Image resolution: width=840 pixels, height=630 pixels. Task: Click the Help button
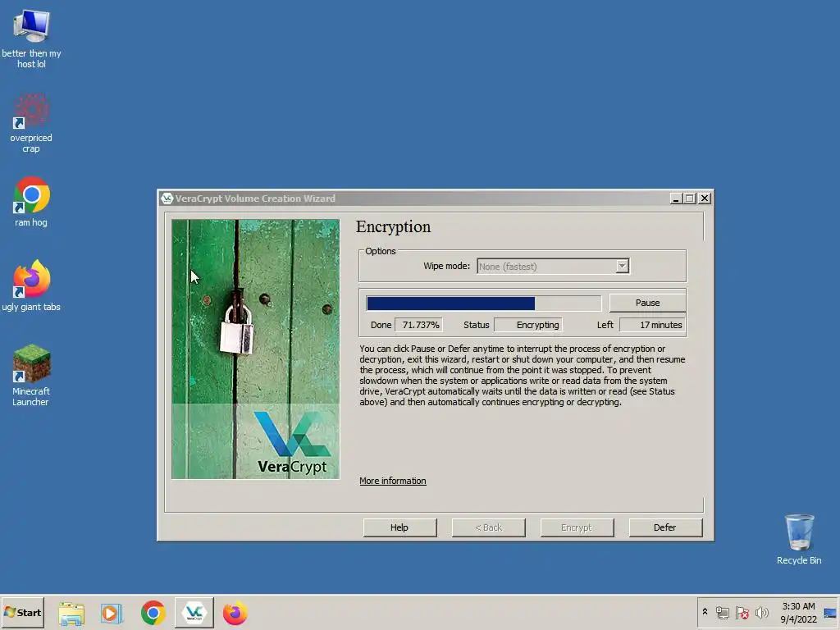pyautogui.click(x=399, y=527)
